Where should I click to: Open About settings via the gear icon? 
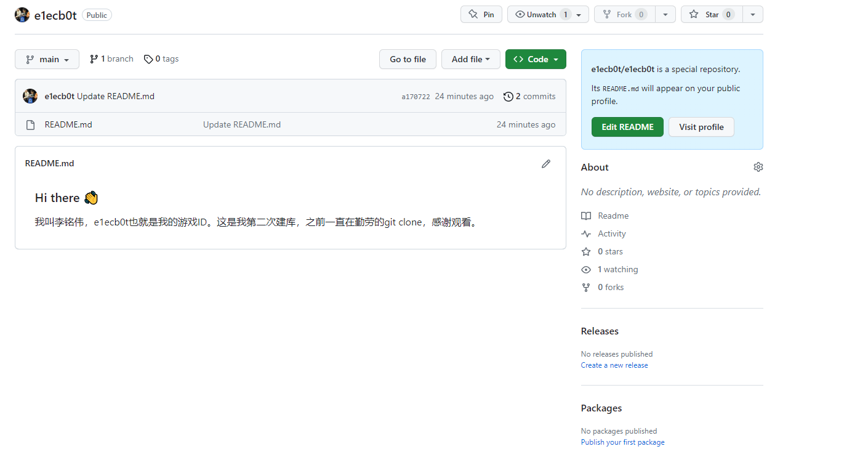[758, 167]
